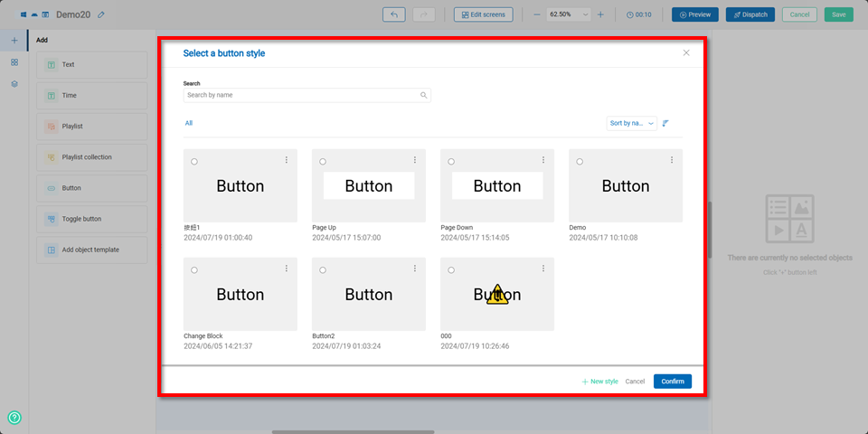The width and height of the screenshot is (868, 434).
Task: Expand the Sort by name dropdown
Action: pyautogui.click(x=631, y=123)
